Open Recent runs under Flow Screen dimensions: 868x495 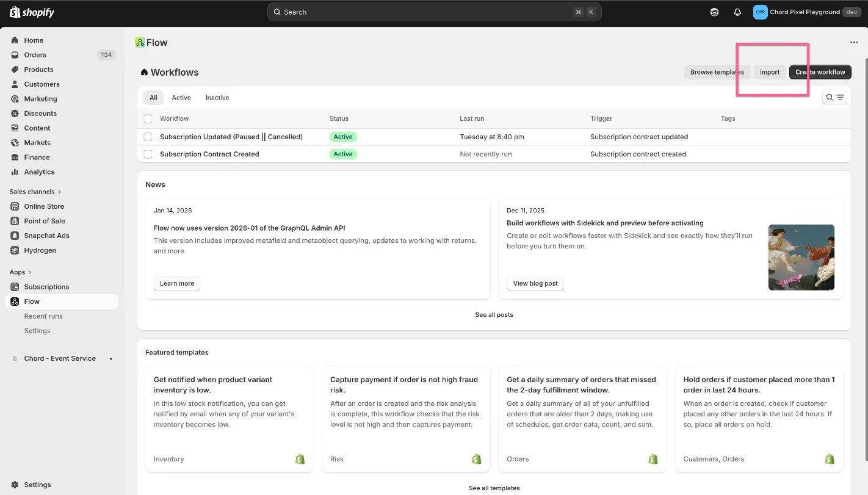(43, 316)
